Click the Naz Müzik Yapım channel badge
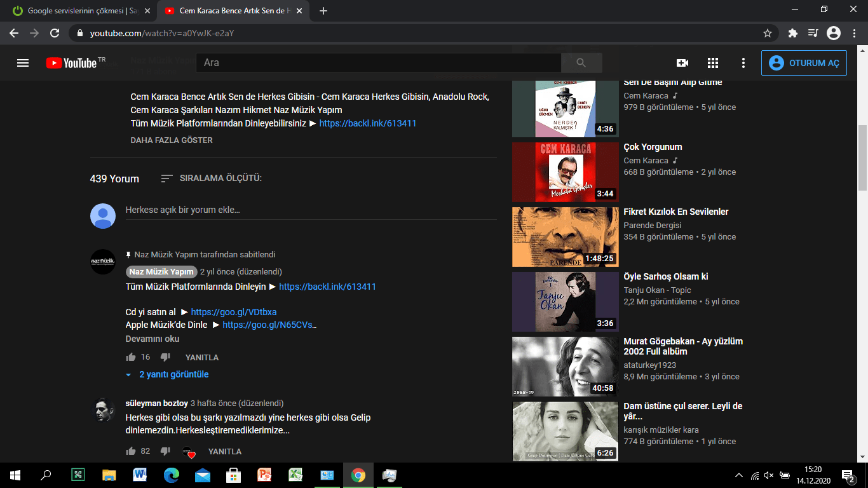Viewport: 868px width, 488px height. [161, 271]
